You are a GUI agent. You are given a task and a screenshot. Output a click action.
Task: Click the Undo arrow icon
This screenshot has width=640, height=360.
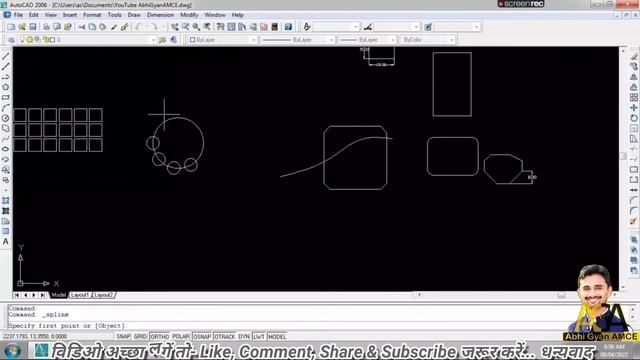click(139, 27)
